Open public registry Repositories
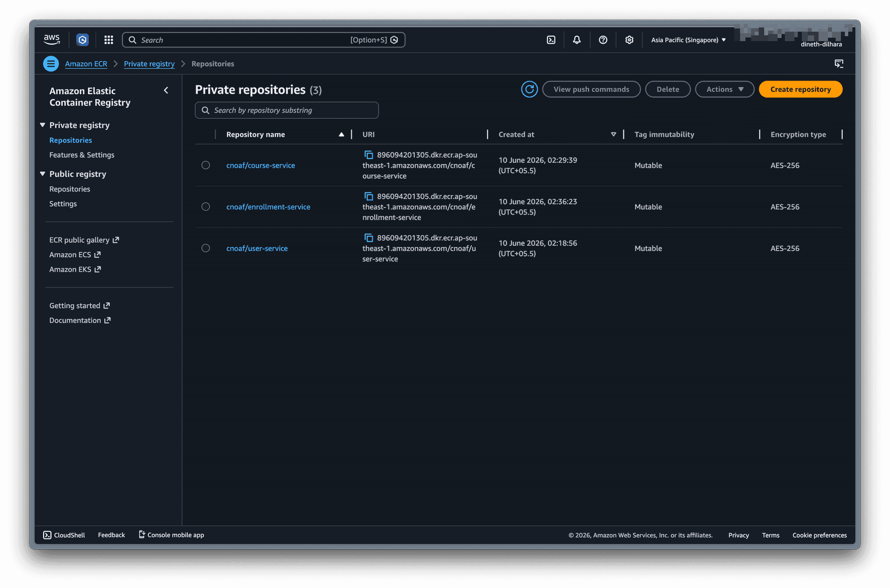This screenshot has height=588, width=890. pos(70,189)
